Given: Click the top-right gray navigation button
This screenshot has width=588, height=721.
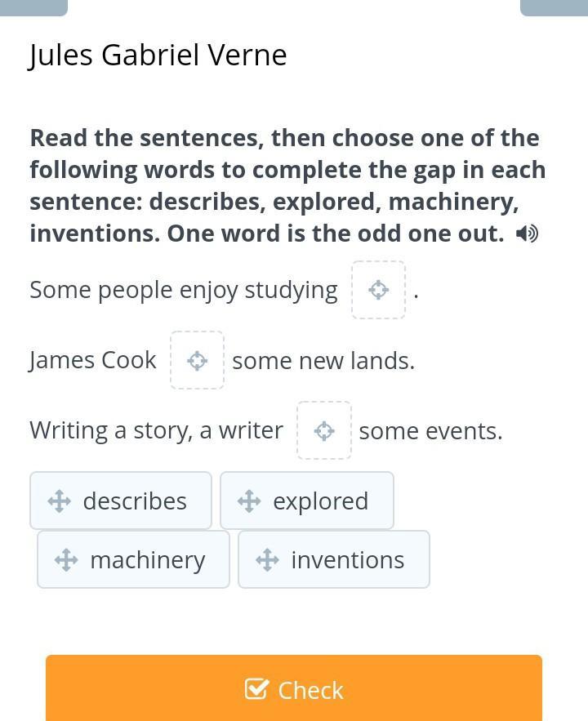Looking at the screenshot, I should coord(554,7).
